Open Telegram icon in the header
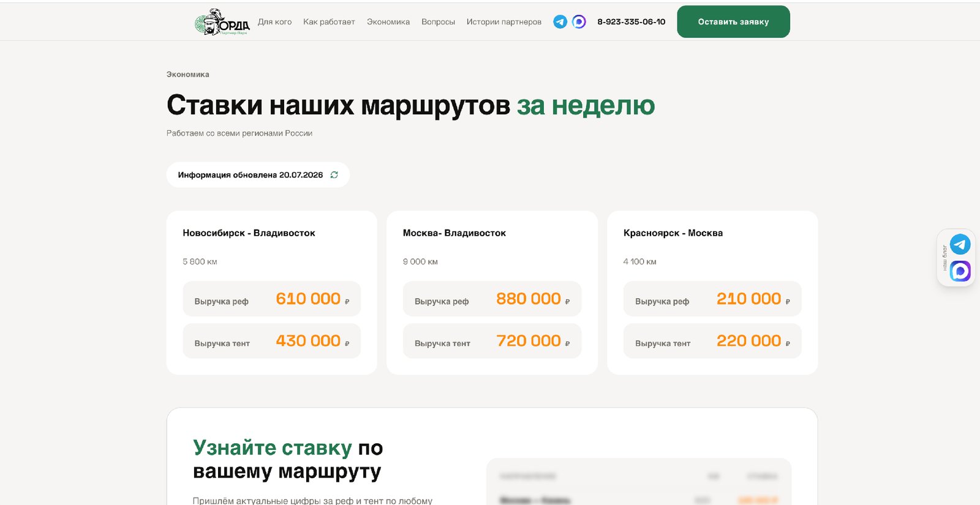 (x=560, y=22)
